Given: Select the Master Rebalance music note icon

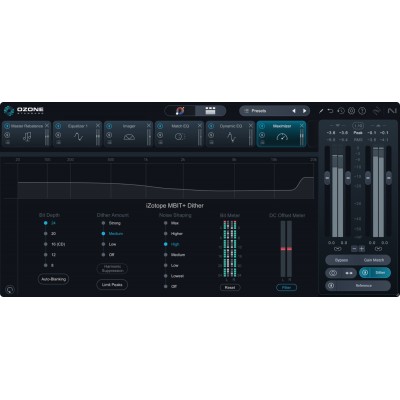Looking at the screenshot, I should click(27, 137).
